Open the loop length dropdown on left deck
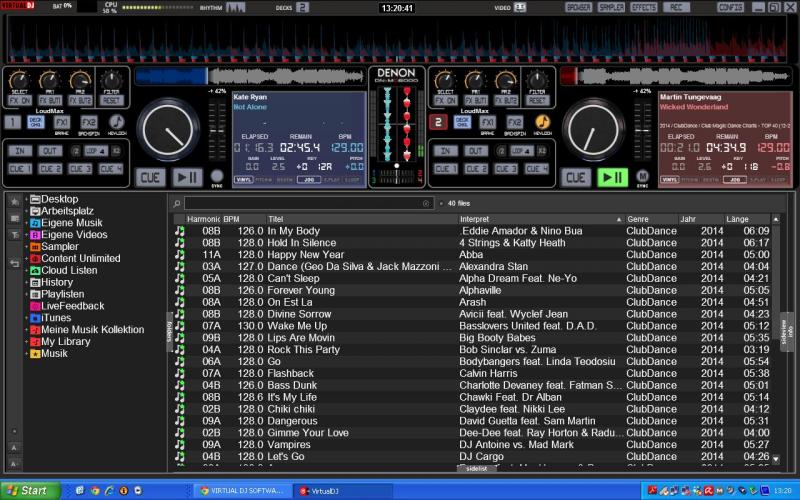Viewport: 800px width, 500px height. point(96,151)
